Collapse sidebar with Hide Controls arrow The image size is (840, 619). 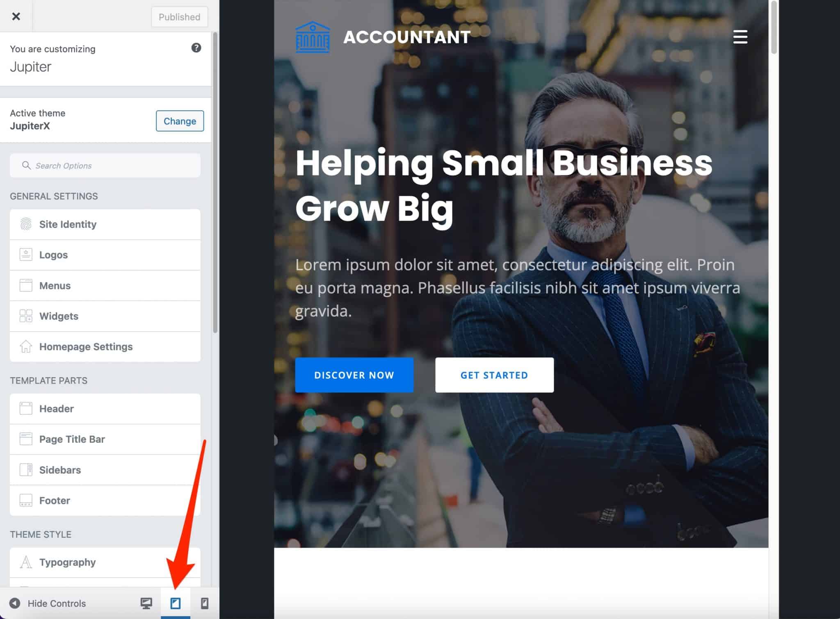click(x=15, y=603)
